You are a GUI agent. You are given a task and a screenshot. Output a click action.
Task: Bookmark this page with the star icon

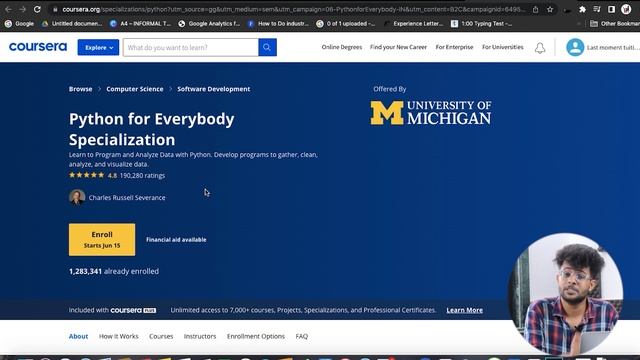pyautogui.click(x=550, y=9)
